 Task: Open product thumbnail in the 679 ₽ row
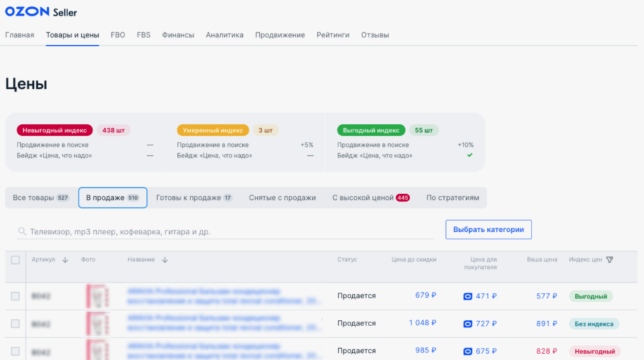pos(97,296)
